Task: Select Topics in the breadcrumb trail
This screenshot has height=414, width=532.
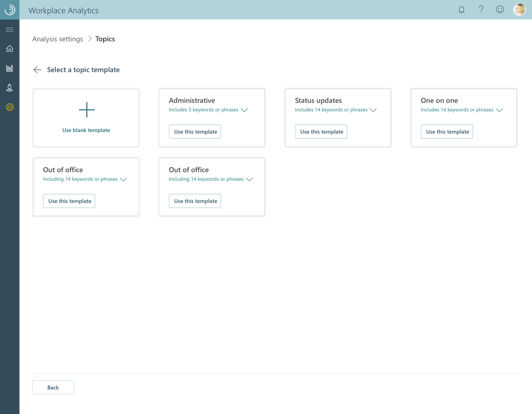Action: pyautogui.click(x=105, y=39)
